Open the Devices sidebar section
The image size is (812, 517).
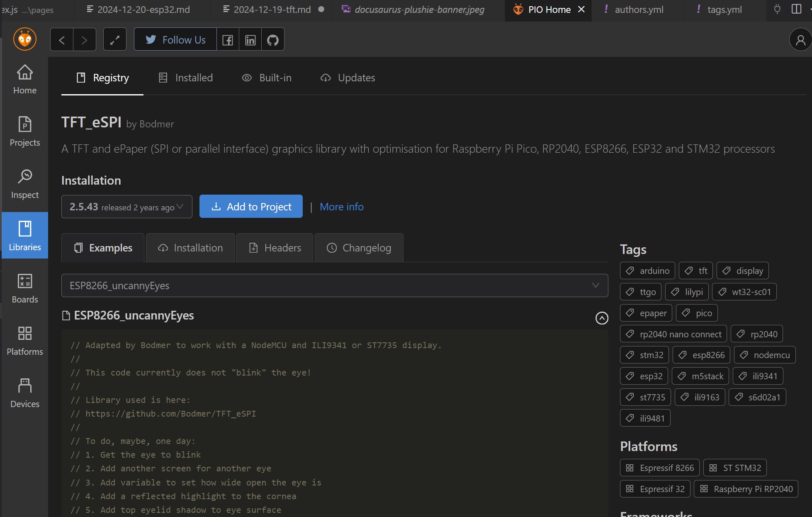pos(25,393)
